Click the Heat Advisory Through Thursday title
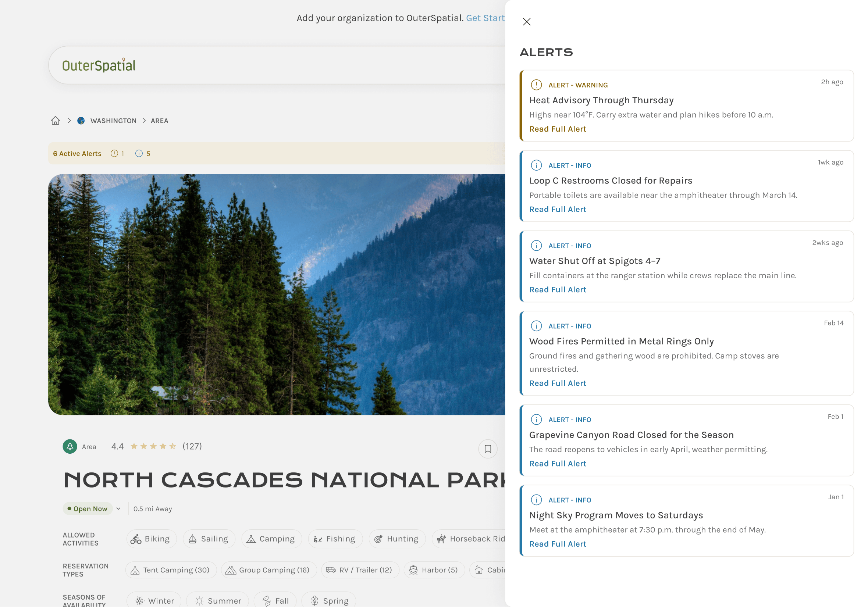 (x=601, y=100)
